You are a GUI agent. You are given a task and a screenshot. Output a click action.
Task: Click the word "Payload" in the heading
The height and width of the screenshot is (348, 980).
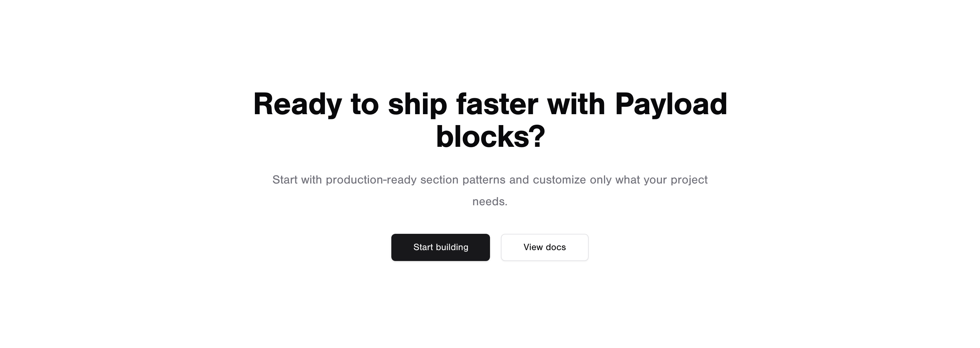tap(671, 104)
